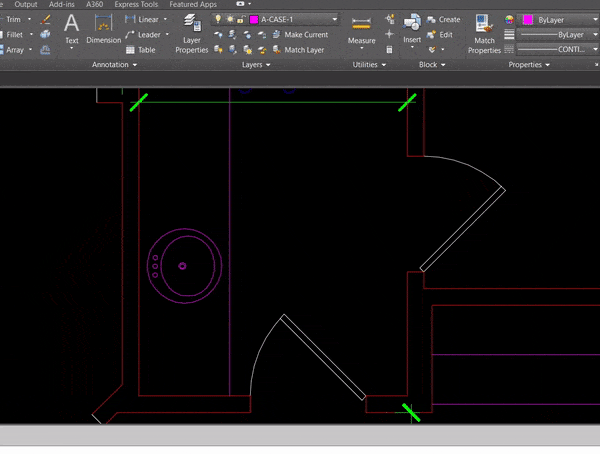Viewport: 600px width, 454px height.
Task: Click the third Layers icon left of Match Layer
Action: [x=248, y=50]
